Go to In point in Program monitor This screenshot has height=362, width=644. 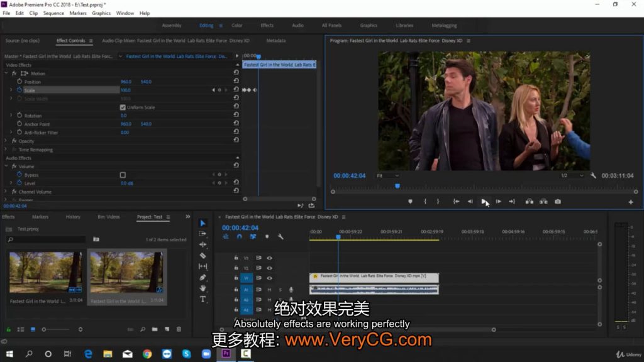coord(456,202)
